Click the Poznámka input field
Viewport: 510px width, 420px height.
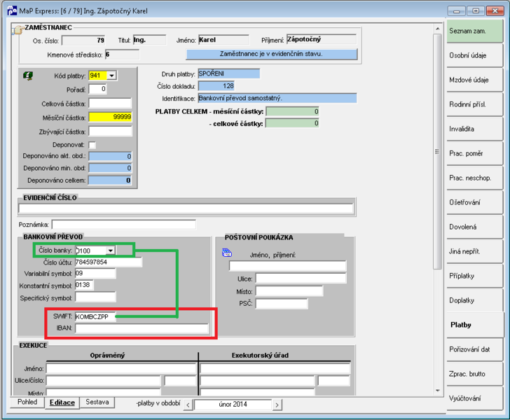pos(123,224)
